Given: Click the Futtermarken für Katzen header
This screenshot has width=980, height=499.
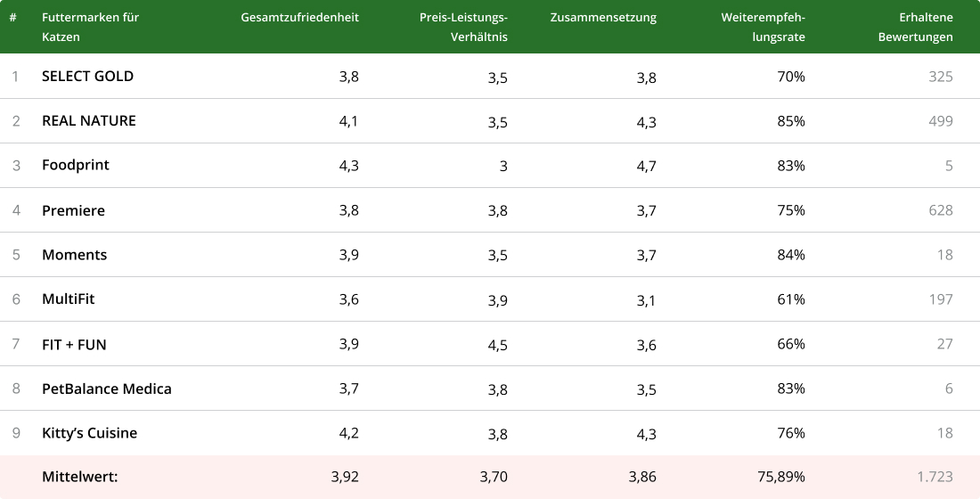Looking at the screenshot, I should click(90, 27).
